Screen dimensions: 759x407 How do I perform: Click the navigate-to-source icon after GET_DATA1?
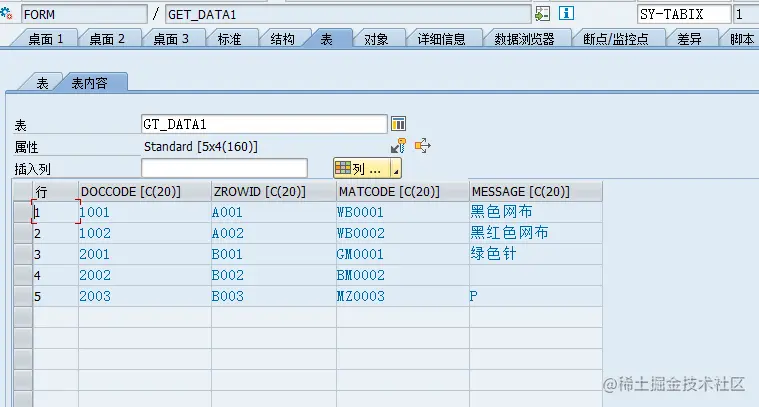pyautogui.click(x=542, y=14)
